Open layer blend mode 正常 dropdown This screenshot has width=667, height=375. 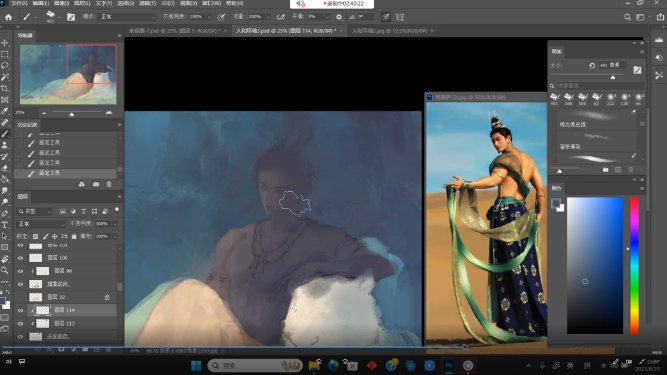pos(41,224)
